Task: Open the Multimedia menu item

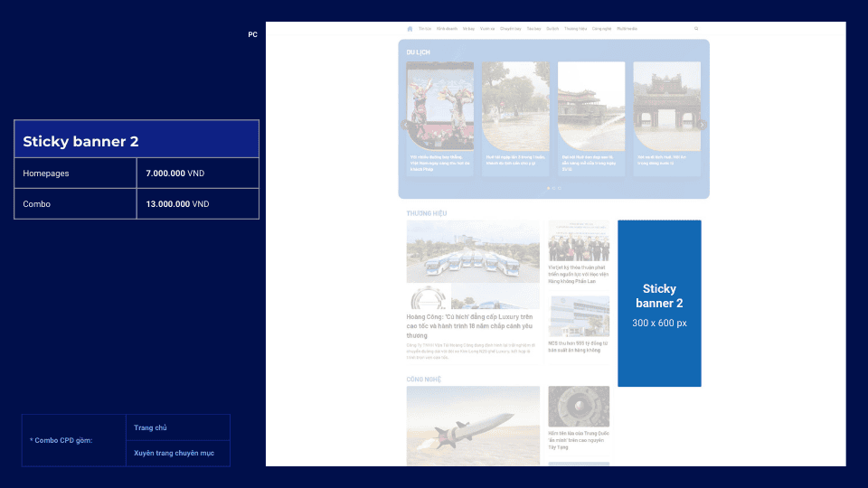Action: [627, 29]
